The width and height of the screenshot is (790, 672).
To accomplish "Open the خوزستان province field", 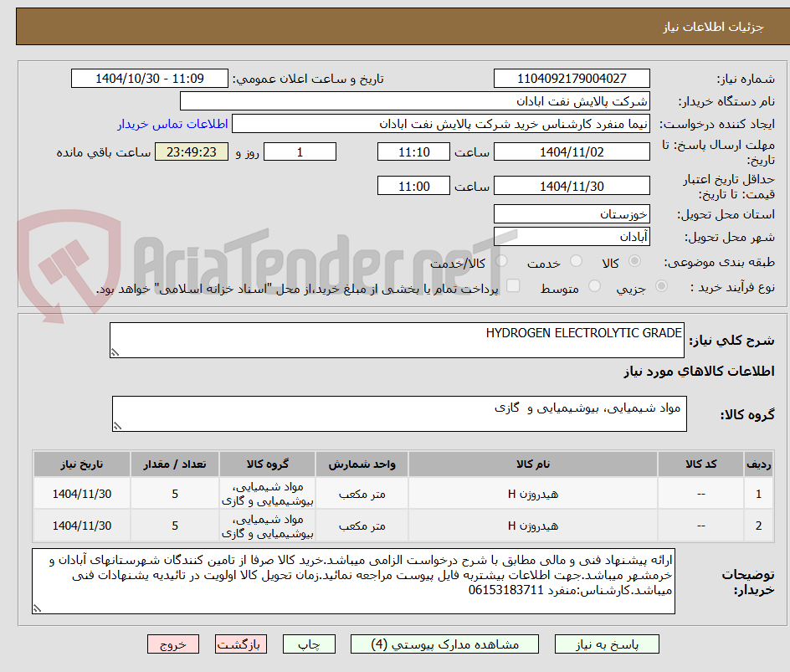I will (x=572, y=213).
